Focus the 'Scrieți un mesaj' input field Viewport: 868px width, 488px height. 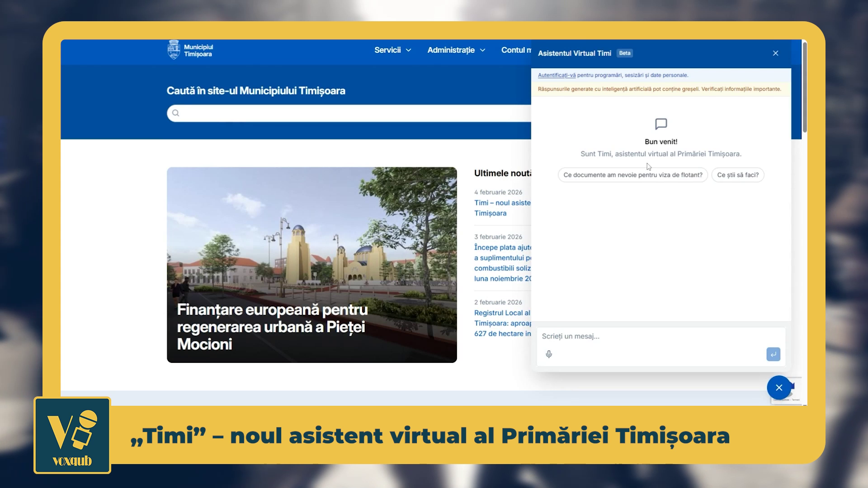coord(651,336)
